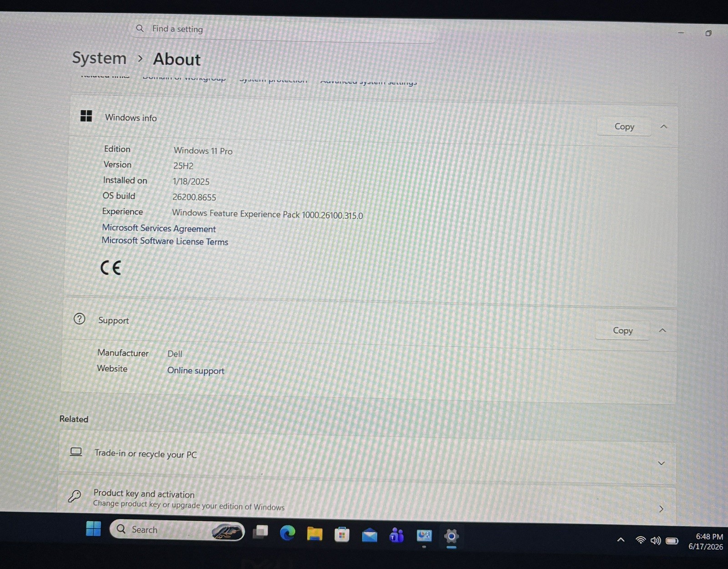Image resolution: width=728 pixels, height=569 pixels.
Task: Go back to System breadcrumb
Action: [x=99, y=58]
